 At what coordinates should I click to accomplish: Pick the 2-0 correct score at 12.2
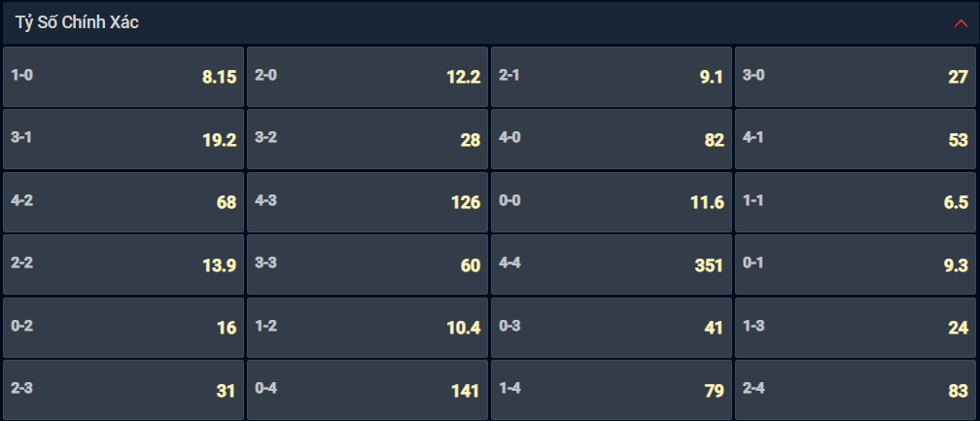pos(367,77)
